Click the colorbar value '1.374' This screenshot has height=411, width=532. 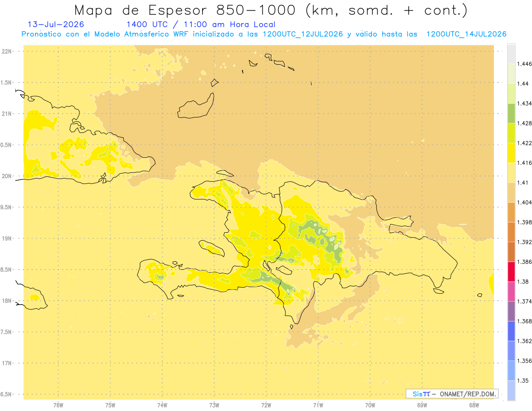[x=524, y=301]
